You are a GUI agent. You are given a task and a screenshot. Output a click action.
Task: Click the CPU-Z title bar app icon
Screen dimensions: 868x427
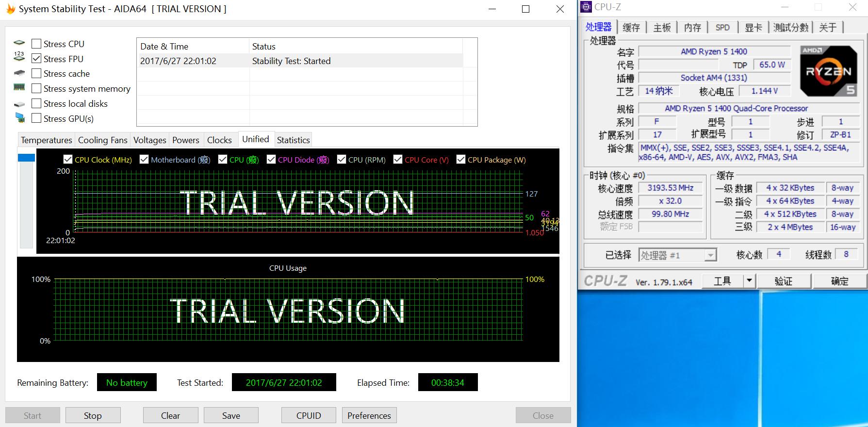coord(586,7)
